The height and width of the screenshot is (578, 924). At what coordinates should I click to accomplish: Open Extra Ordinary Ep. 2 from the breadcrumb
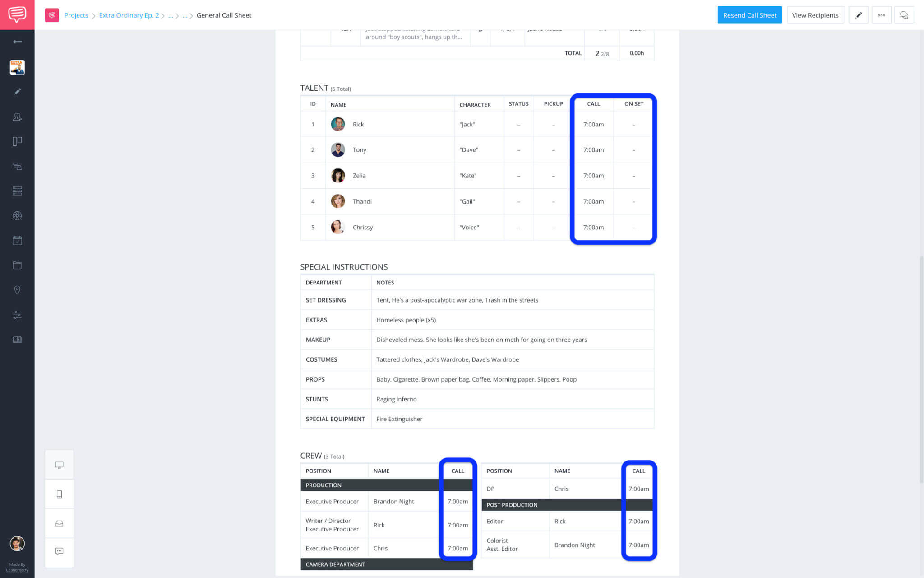coord(129,15)
